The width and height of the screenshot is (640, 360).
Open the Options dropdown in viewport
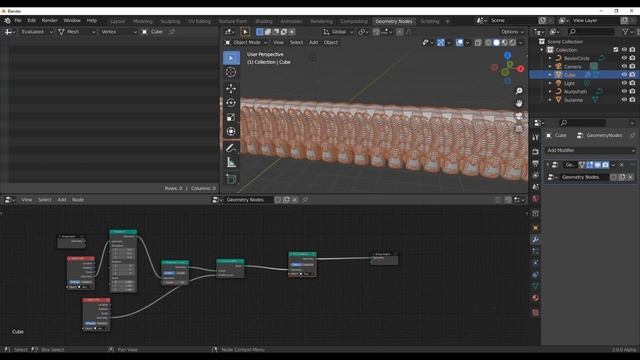click(x=512, y=32)
